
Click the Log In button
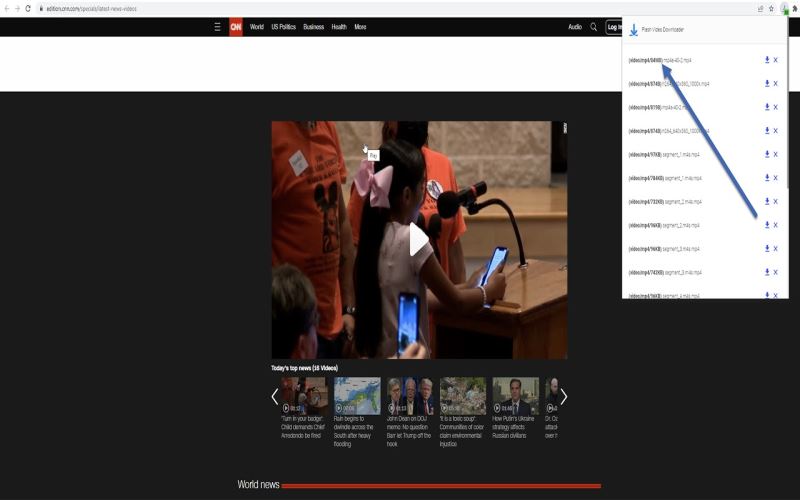click(x=614, y=27)
